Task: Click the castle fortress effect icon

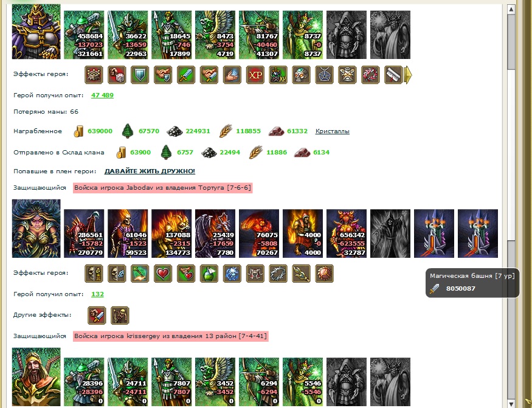Action: 94,75
